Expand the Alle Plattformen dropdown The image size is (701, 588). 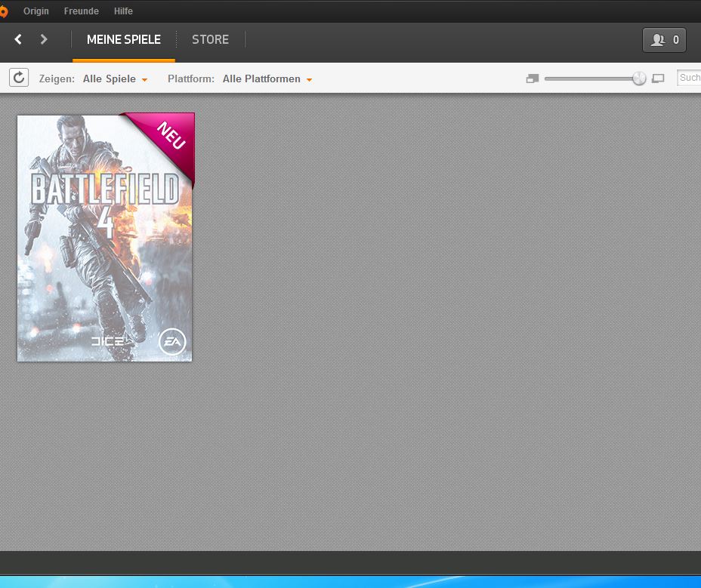point(267,79)
